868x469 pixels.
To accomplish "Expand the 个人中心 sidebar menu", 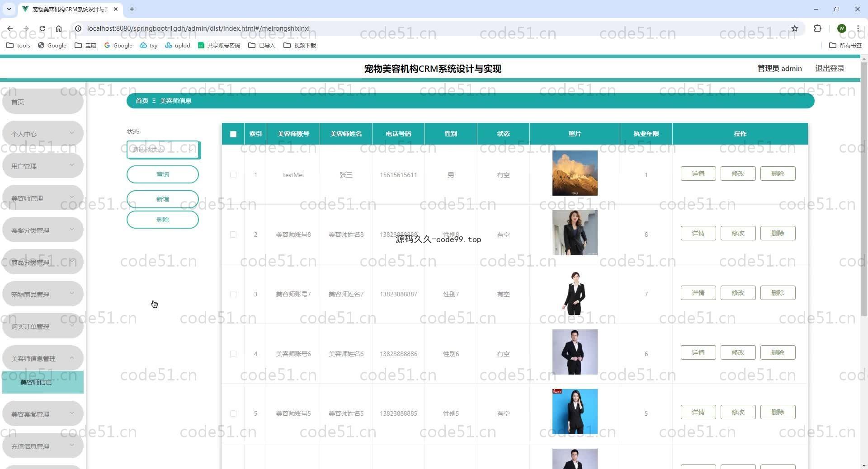I will click(43, 134).
